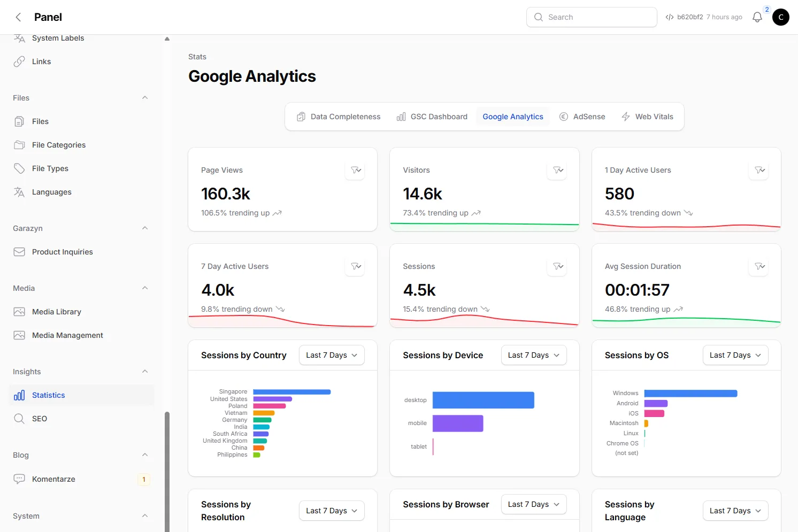Open Sessions by Device date range dropdown

pos(534,355)
